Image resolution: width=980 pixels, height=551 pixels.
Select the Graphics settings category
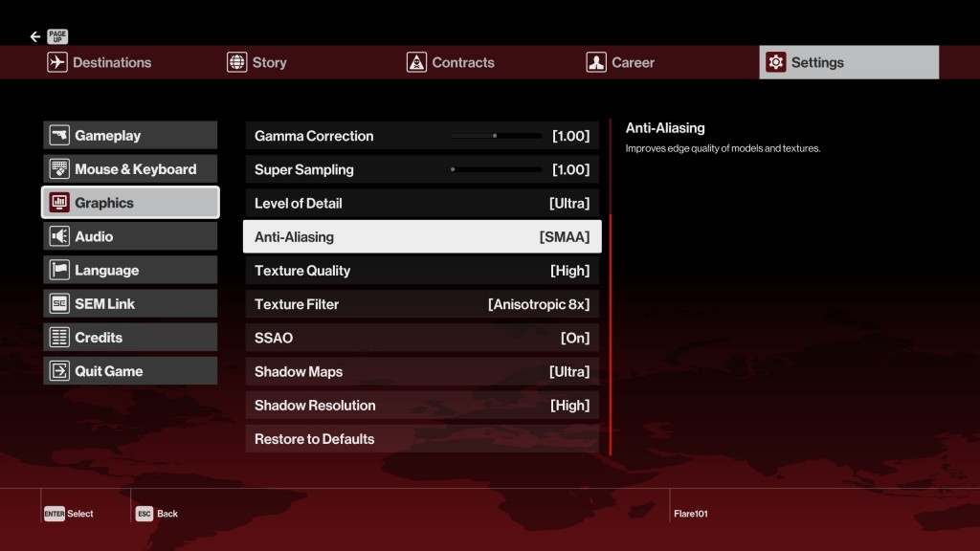[130, 203]
